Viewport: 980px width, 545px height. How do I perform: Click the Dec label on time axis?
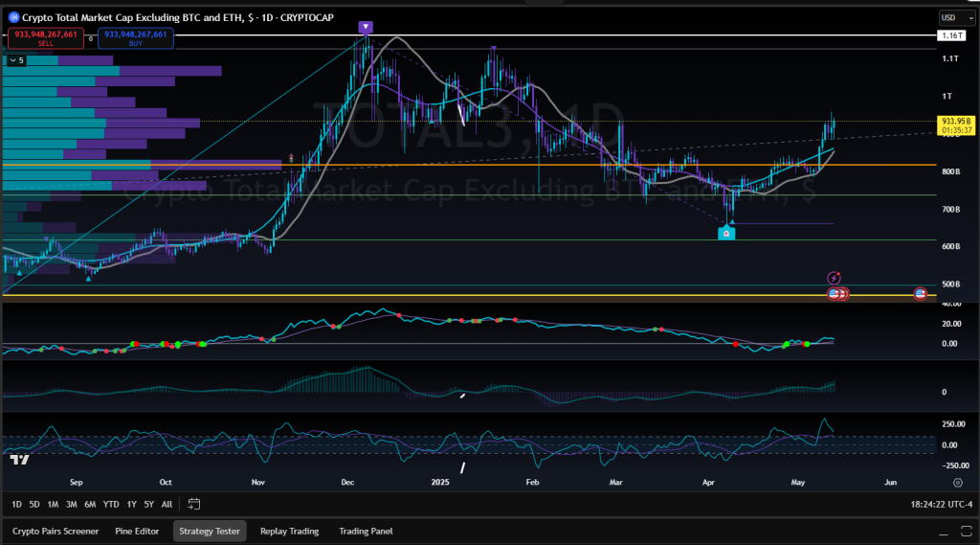(347, 483)
